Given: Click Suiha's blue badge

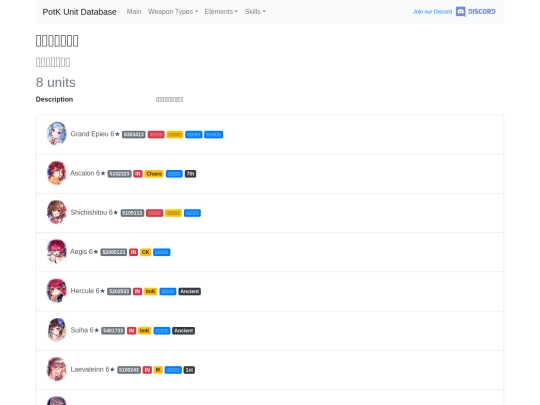Looking at the screenshot, I should (162, 331).
